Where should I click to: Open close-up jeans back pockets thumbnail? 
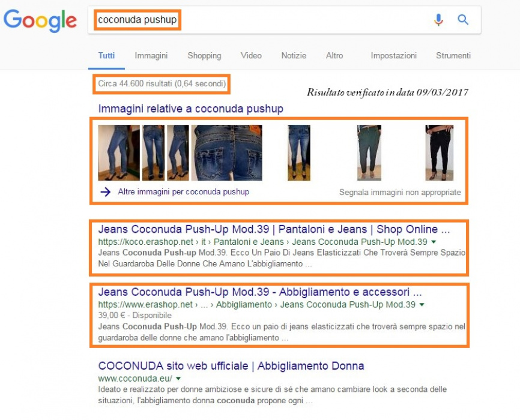(x=227, y=153)
